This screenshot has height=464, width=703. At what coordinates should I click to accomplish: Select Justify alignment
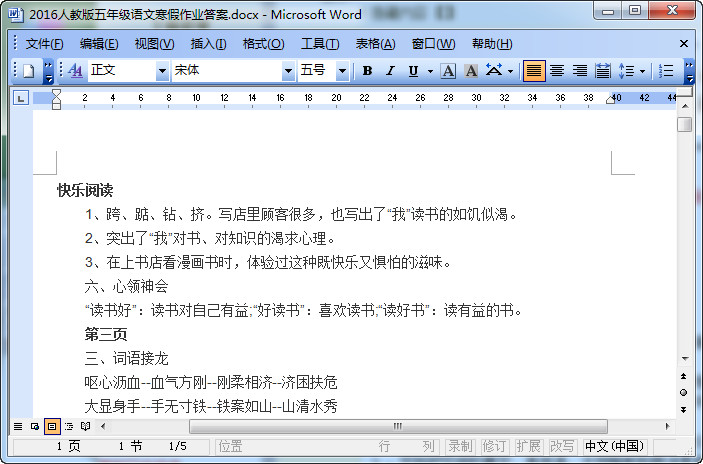coord(534,71)
